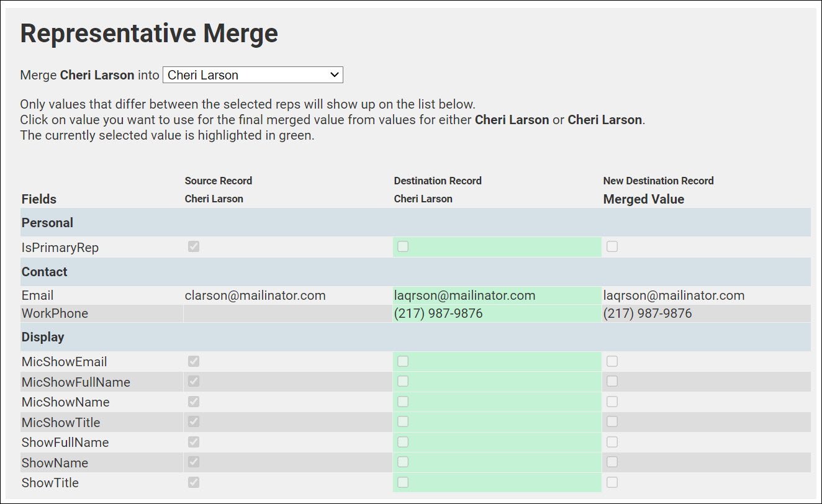Select destination IsPrimaryRep unchecked value

click(x=403, y=247)
